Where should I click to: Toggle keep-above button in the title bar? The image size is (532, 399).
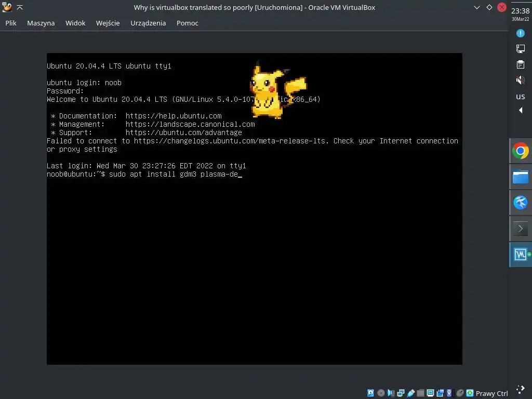[x=20, y=7]
